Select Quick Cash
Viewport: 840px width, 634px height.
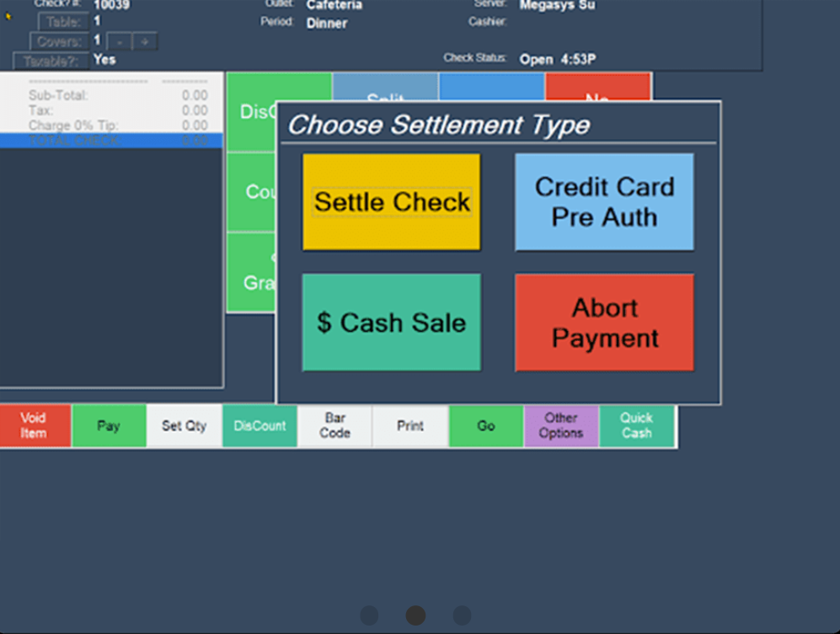tap(636, 426)
